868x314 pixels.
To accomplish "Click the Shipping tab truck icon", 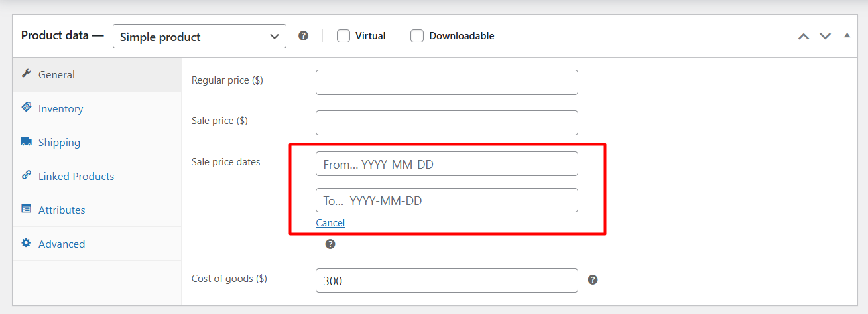I will [27, 141].
